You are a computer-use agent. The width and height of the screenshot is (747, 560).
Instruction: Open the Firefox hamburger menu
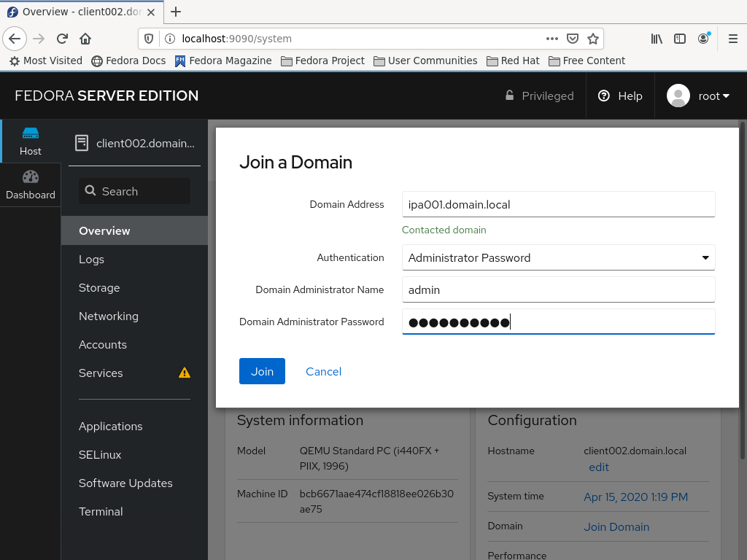coord(733,39)
